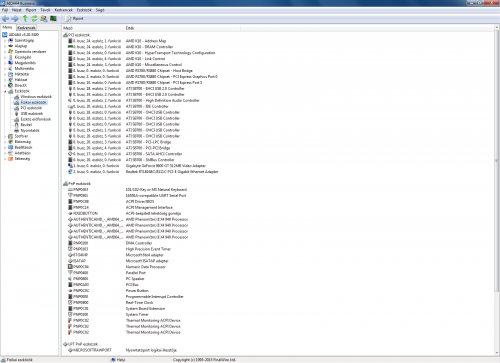500x363 pixels.
Task: Open the Súgó menu
Action: (x=100, y=10)
